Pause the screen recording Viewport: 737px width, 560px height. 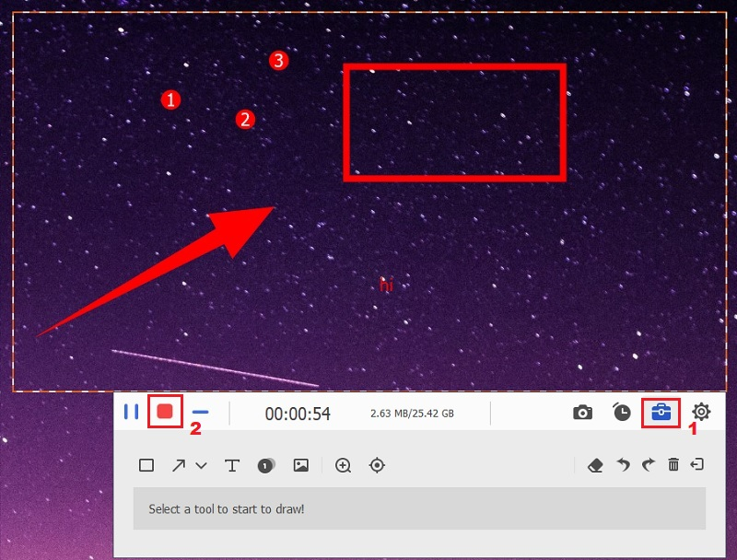pos(132,412)
